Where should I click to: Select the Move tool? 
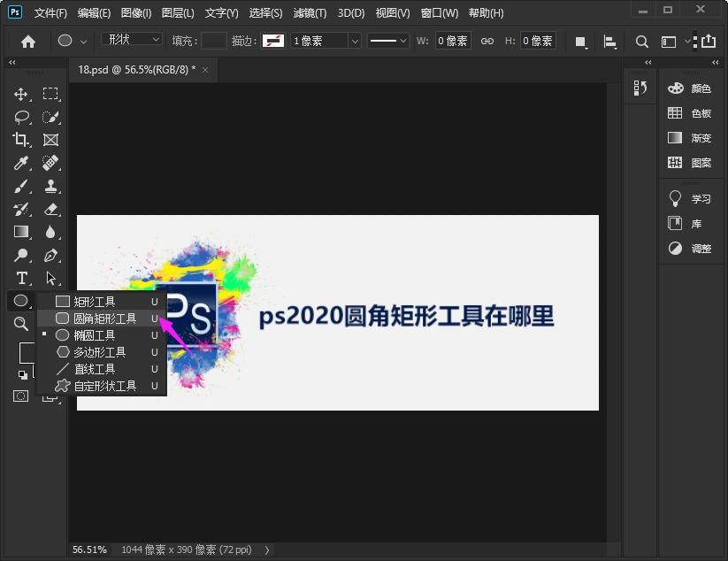[21, 93]
